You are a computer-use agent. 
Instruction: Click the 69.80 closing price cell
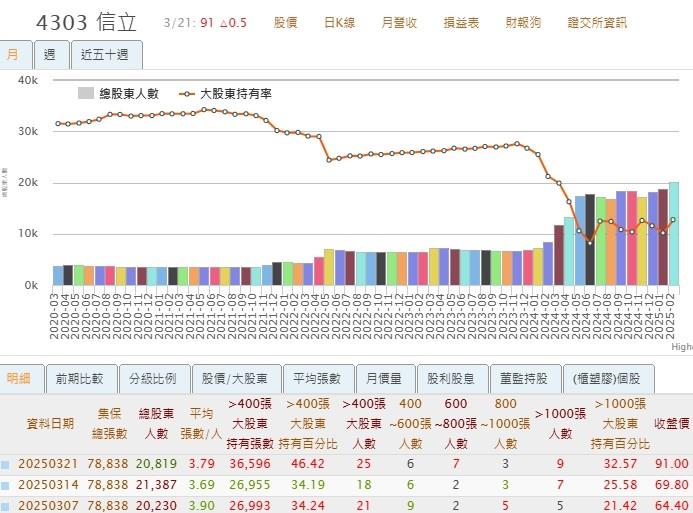[x=671, y=485]
